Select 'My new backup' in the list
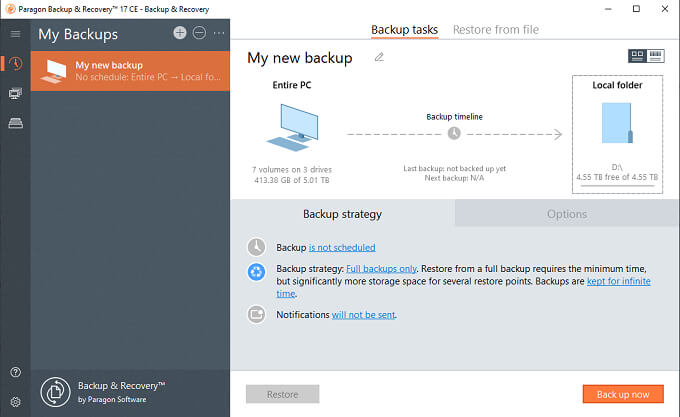Screen dimensions: 680x417 click(130, 71)
